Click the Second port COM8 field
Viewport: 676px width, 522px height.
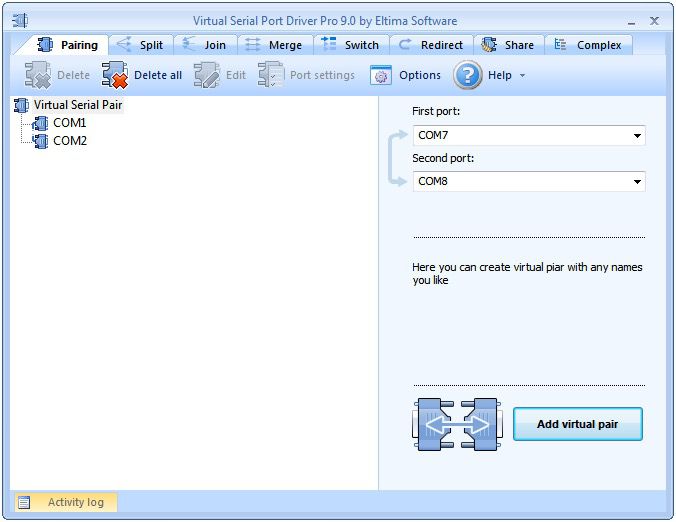(x=529, y=181)
